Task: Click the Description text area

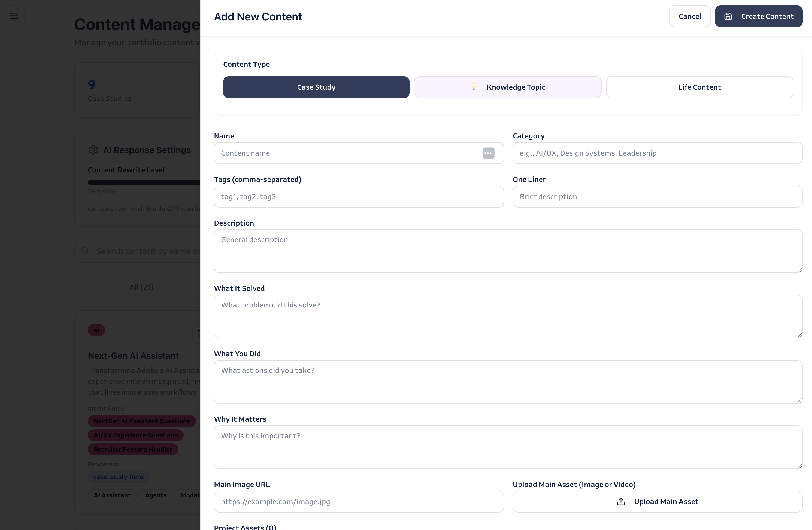Action: point(508,251)
